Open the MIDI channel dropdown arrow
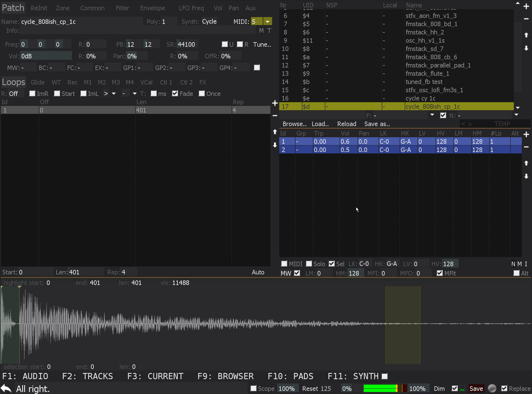This screenshot has height=394, width=532. tap(267, 22)
